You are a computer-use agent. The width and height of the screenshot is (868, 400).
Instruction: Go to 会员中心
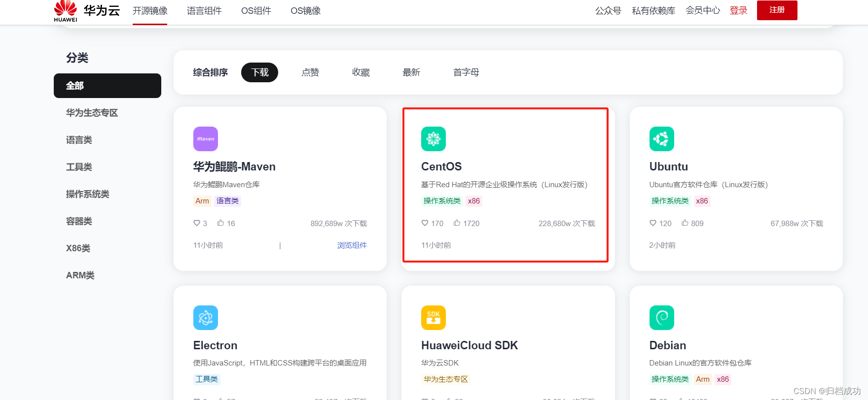(703, 11)
